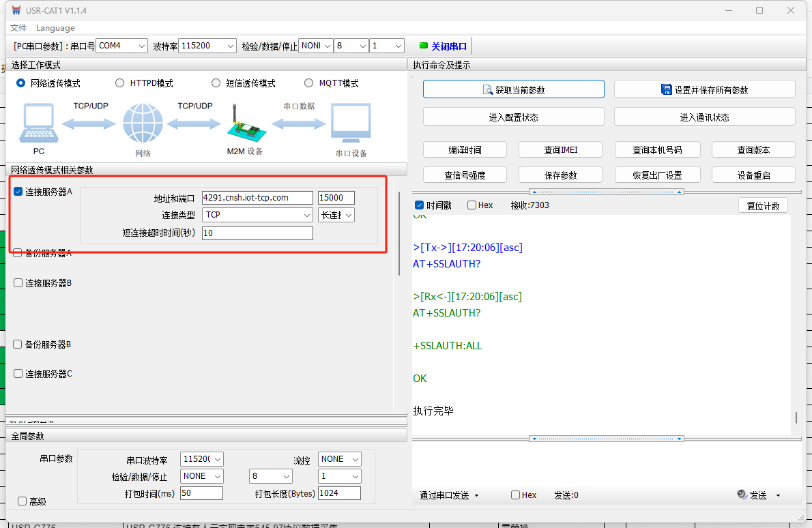Viewport: 812px width, 528px height.
Task: Click the 设备重启 button
Action: point(753,175)
